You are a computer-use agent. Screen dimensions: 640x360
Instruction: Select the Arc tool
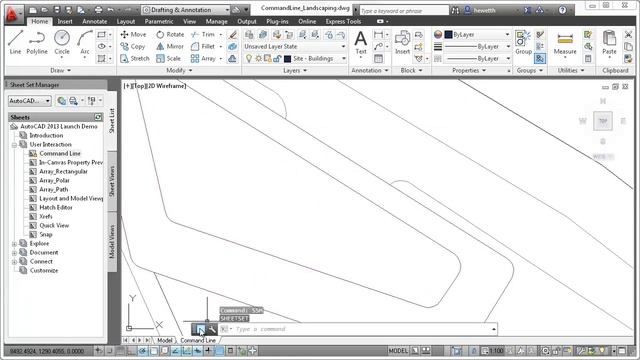(x=84, y=42)
